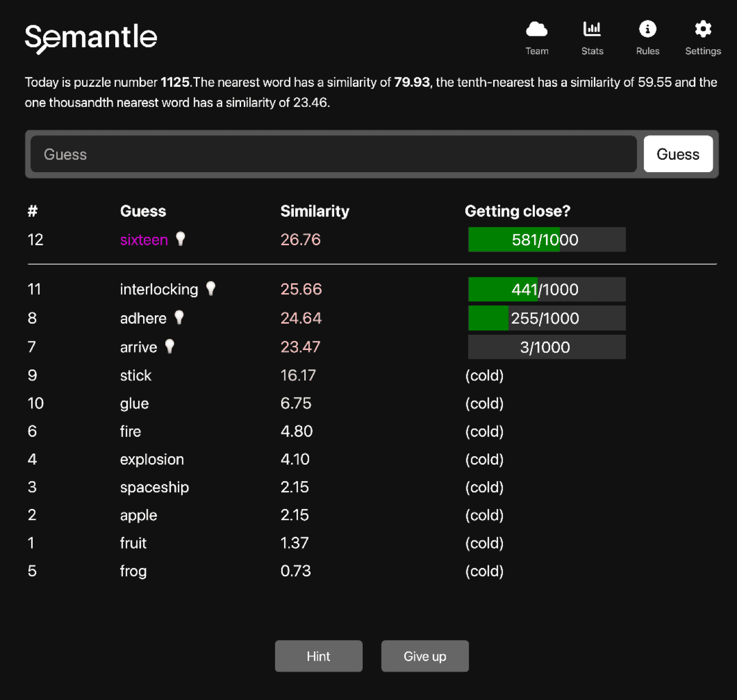Click the Similarity column header
737x700 pixels.
315,211
